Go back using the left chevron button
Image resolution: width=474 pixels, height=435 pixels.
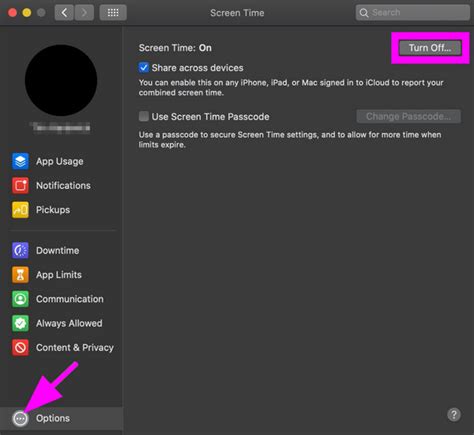click(x=64, y=13)
